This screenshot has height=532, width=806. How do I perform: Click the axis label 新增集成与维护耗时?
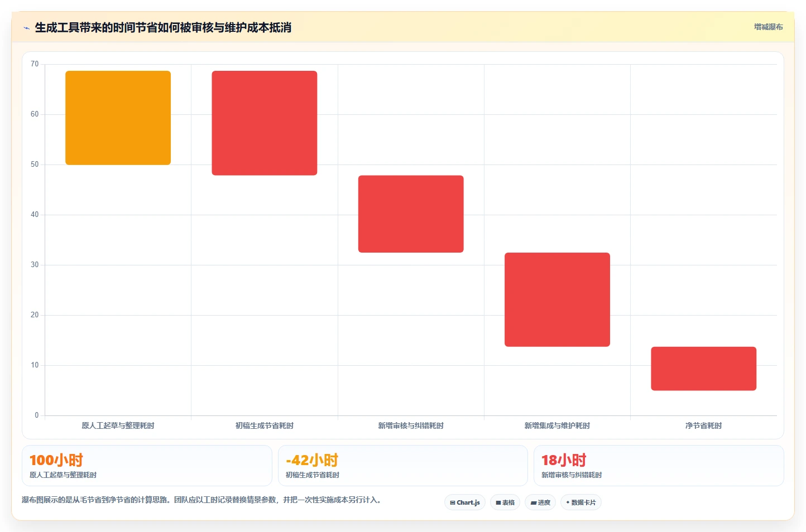point(557,425)
